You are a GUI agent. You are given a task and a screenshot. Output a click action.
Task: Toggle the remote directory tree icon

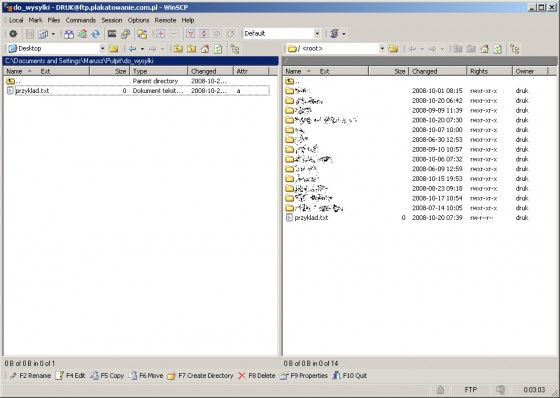pyautogui.click(x=515, y=49)
